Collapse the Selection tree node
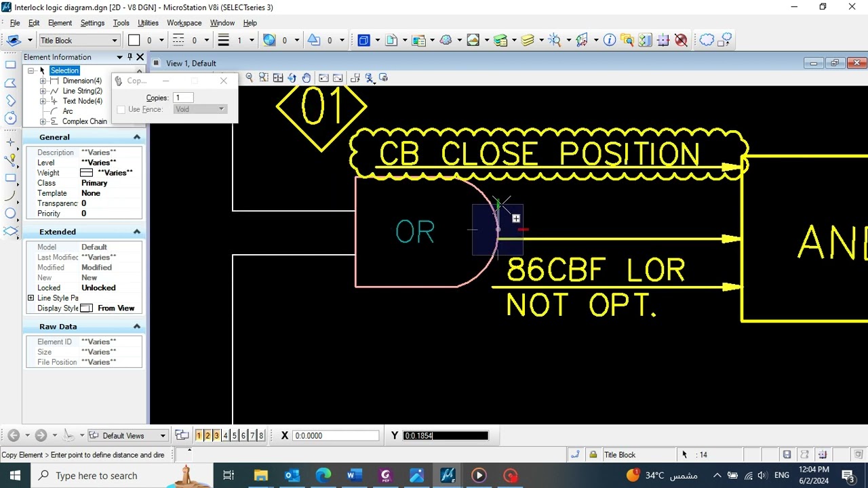 tap(31, 70)
